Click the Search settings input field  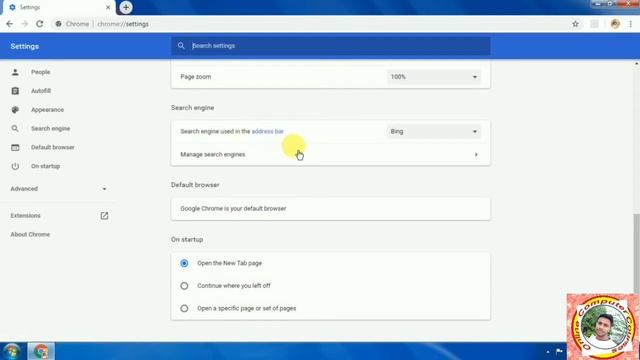331,46
